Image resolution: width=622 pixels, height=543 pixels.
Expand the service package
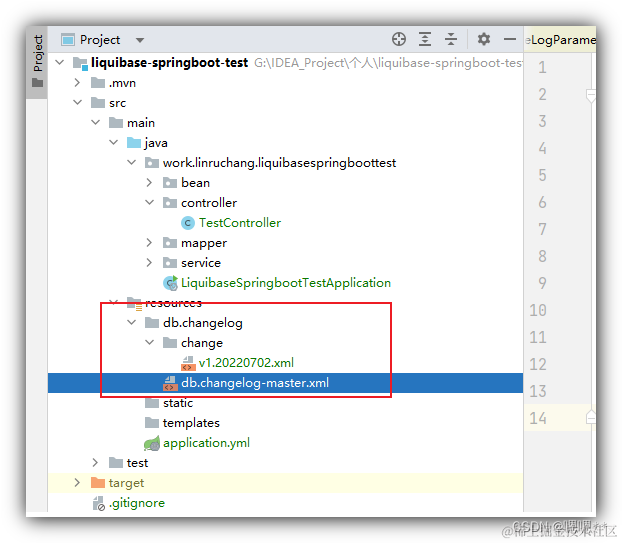click(x=149, y=262)
